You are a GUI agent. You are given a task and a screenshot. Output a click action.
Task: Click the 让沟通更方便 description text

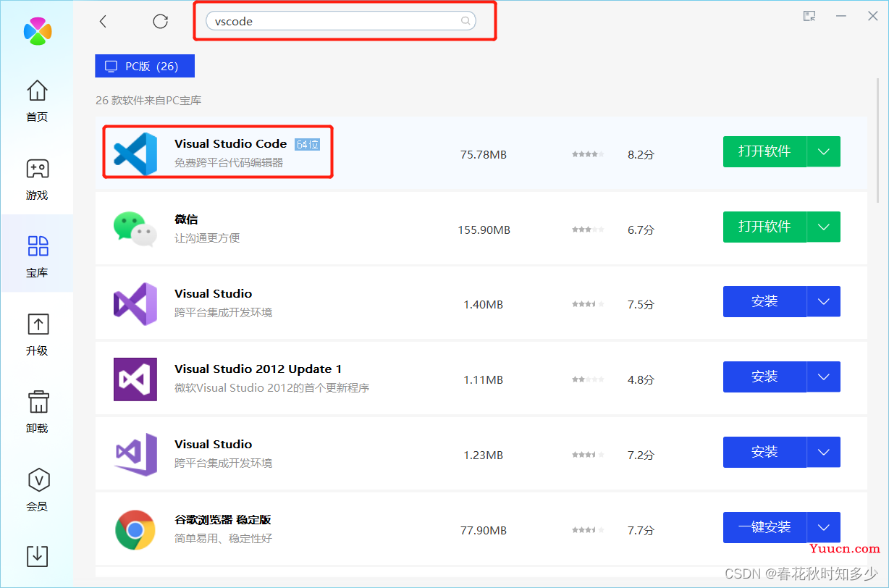tap(207, 238)
